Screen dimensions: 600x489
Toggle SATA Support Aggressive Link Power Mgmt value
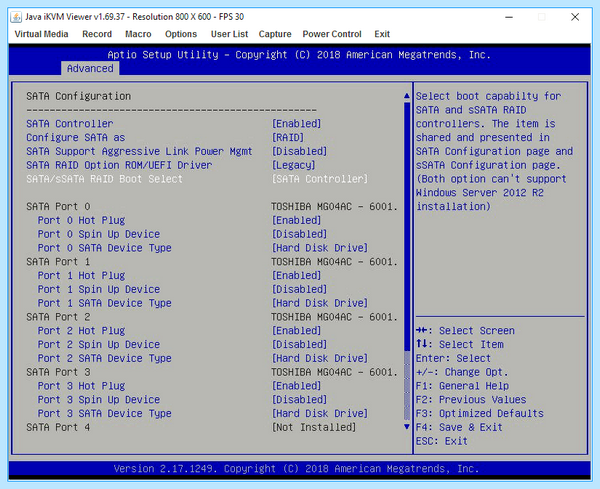click(x=299, y=151)
